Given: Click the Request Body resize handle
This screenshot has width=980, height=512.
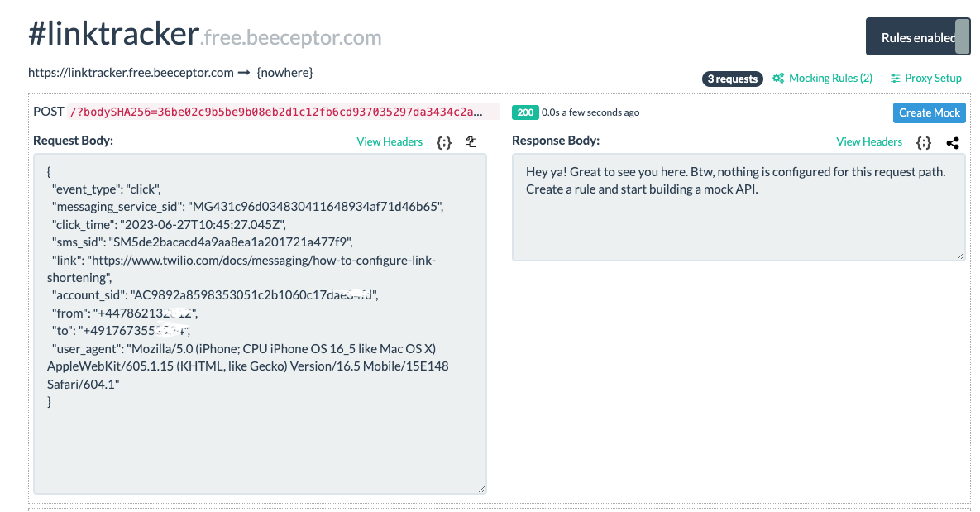Looking at the screenshot, I should pyautogui.click(x=482, y=490).
